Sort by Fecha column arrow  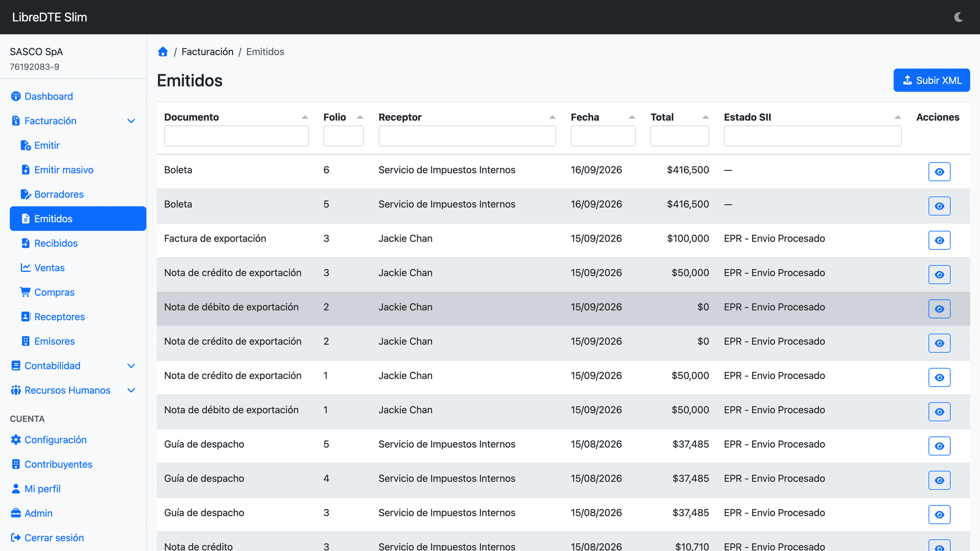(632, 117)
